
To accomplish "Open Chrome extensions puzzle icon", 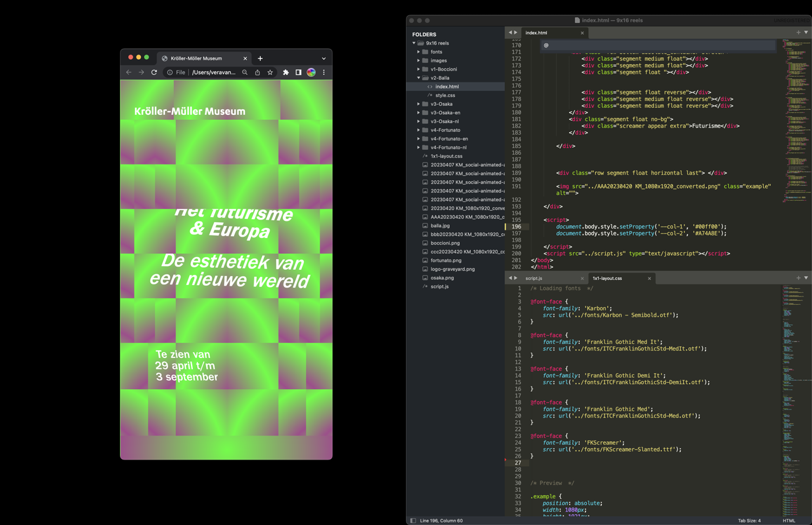I will click(285, 72).
